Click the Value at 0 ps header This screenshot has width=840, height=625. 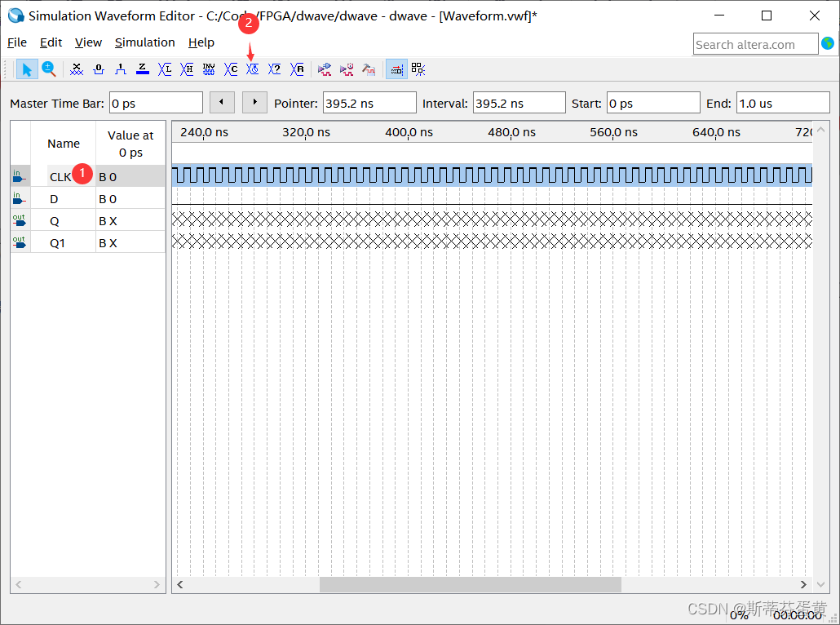tap(130, 144)
